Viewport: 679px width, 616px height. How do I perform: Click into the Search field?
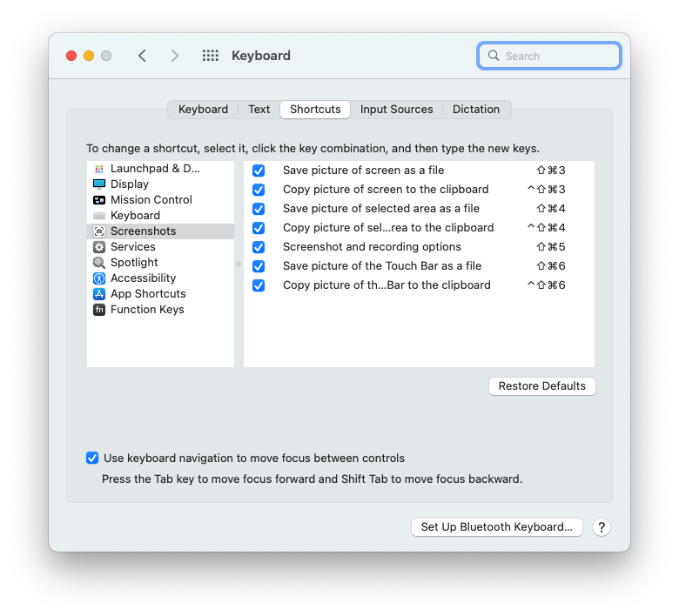click(x=549, y=56)
